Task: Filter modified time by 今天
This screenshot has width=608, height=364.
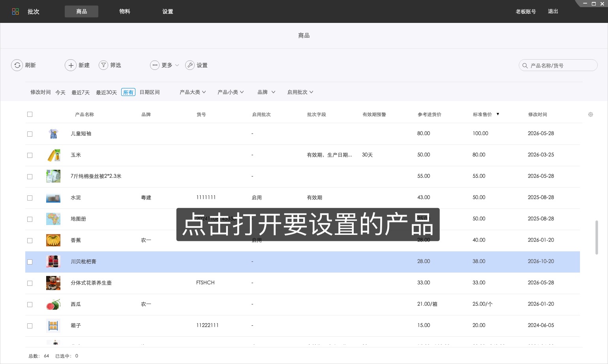Action: point(60,92)
